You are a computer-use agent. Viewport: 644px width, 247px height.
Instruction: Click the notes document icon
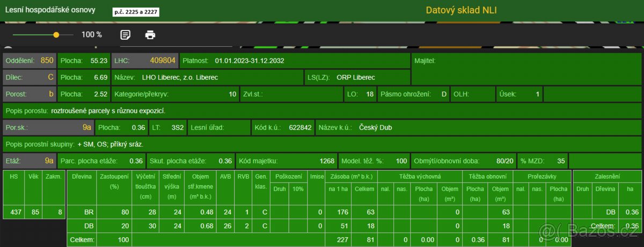[125, 35]
